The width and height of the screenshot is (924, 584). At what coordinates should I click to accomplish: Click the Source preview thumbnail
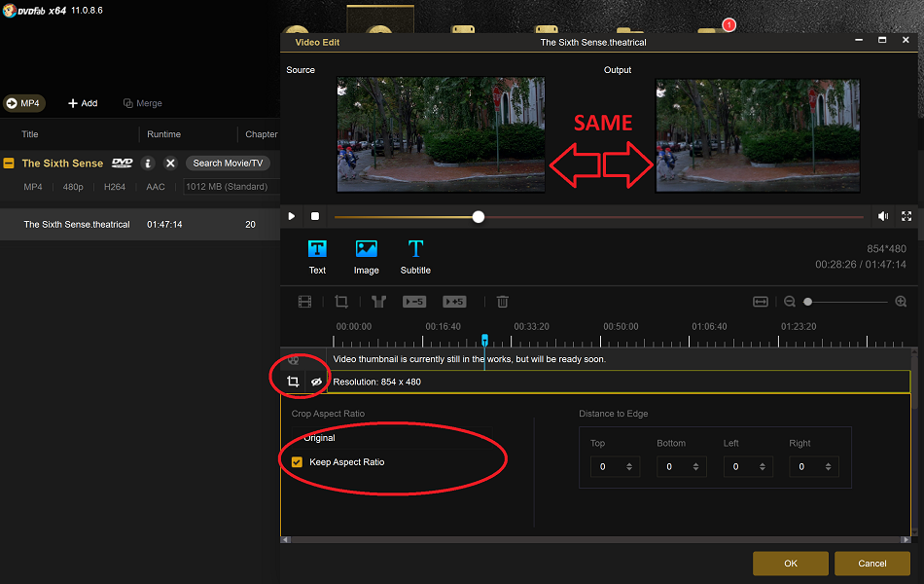[441, 134]
